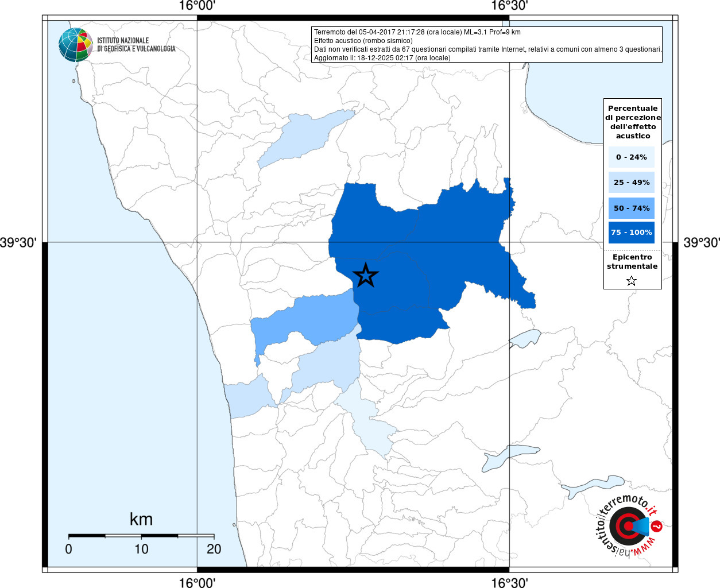The width and height of the screenshot is (720, 588).
Task: Select the 50 - 74% legend swatch
Action: [632, 208]
